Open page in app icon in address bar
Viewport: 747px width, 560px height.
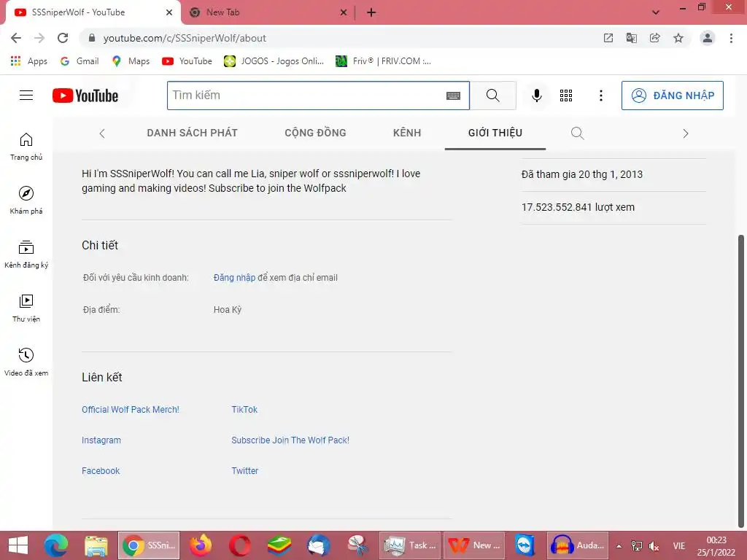[608, 38]
